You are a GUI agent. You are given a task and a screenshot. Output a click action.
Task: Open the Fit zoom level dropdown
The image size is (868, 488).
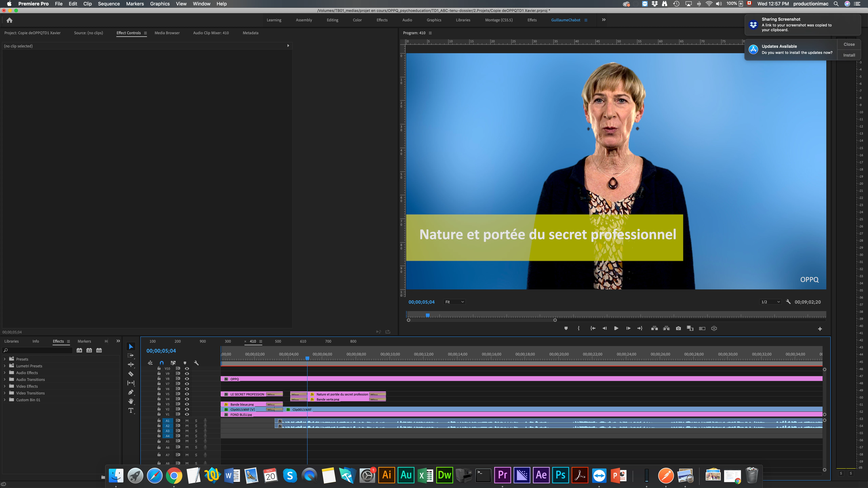[454, 302]
